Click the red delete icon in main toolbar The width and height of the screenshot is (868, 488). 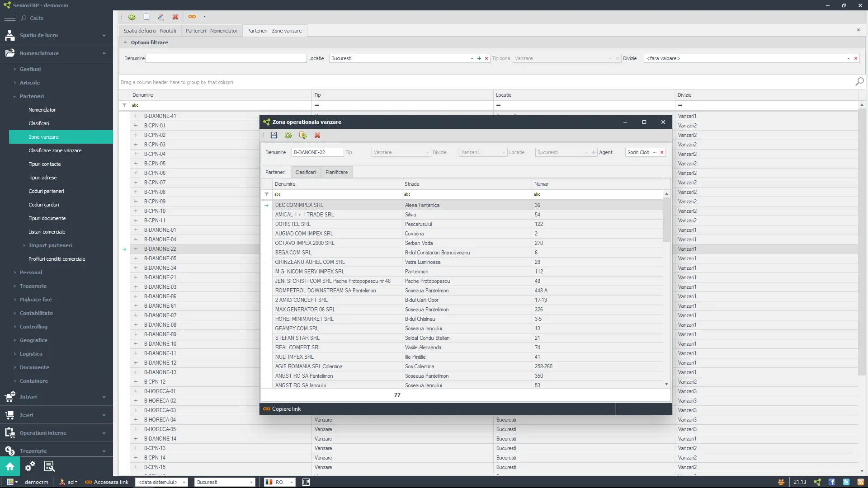(x=175, y=17)
